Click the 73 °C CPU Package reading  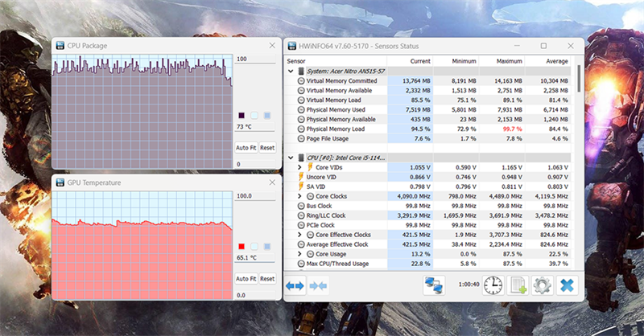(x=254, y=127)
